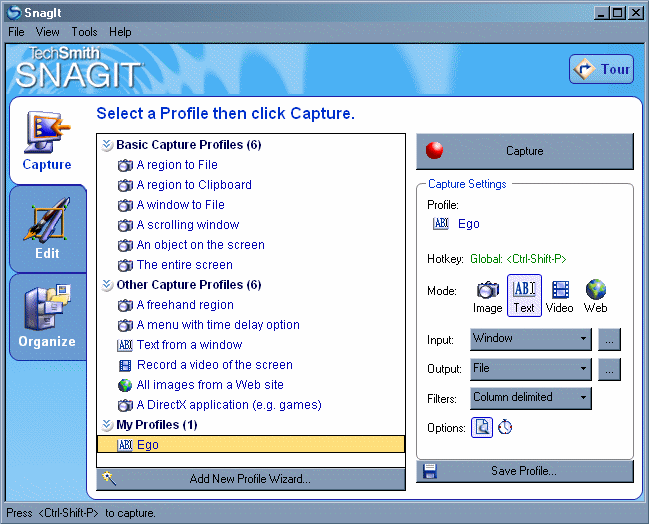Image resolution: width=649 pixels, height=524 pixels.
Task: Click floppy disk icon on Save Profile
Action: (430, 471)
